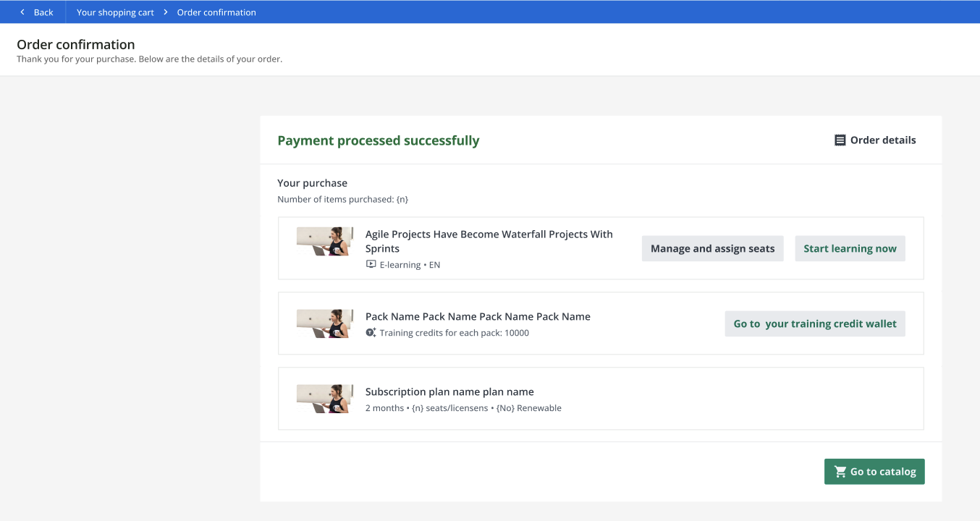Screen dimensions: 980x521
Task: Click Subscription plan name title
Action: 449,391
